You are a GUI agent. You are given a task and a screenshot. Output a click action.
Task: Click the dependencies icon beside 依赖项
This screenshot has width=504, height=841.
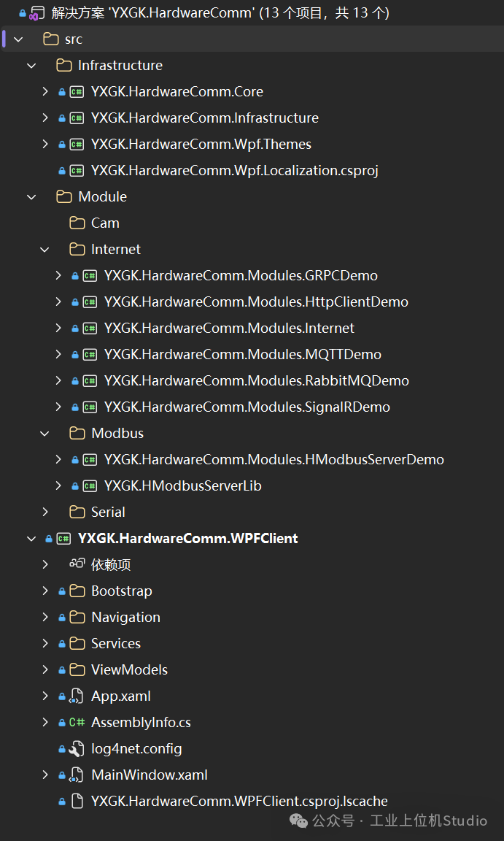pos(77,564)
